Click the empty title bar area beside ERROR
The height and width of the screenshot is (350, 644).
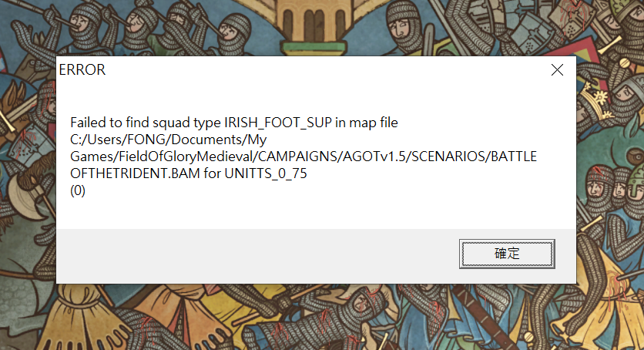(324, 70)
